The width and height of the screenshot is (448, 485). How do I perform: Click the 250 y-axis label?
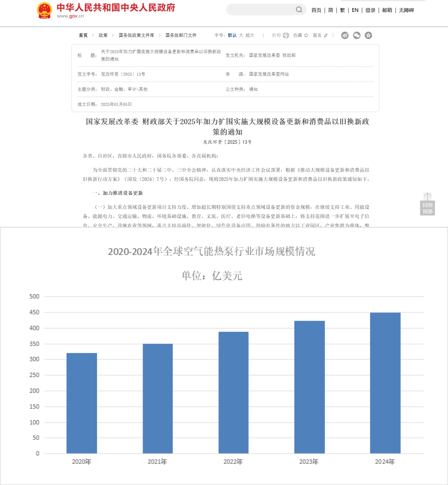(x=34, y=375)
